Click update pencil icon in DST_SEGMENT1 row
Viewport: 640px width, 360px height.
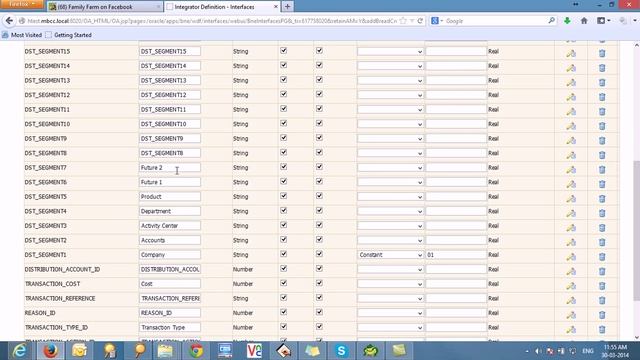click(x=571, y=257)
